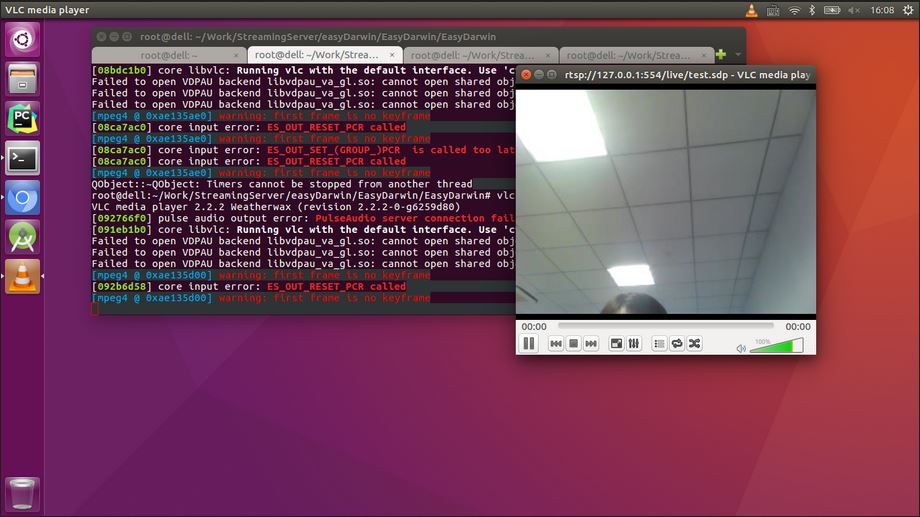Open Terminal from the launcher
This screenshot has height=517, width=920.
coord(22,158)
